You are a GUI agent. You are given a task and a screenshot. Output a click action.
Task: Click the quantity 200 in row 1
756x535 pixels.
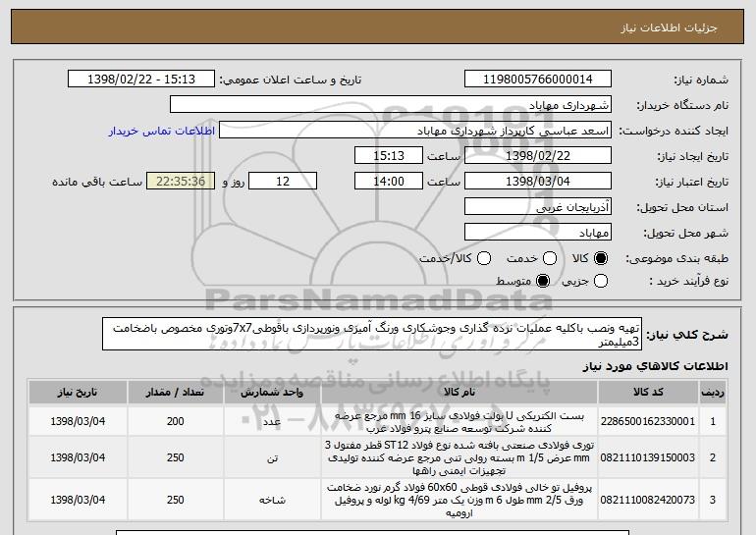[x=175, y=421]
